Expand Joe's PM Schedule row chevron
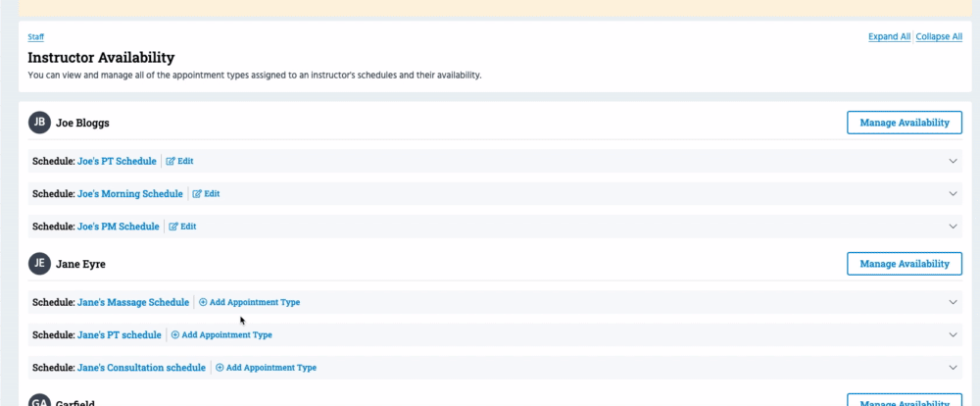The image size is (980, 406). (x=954, y=227)
